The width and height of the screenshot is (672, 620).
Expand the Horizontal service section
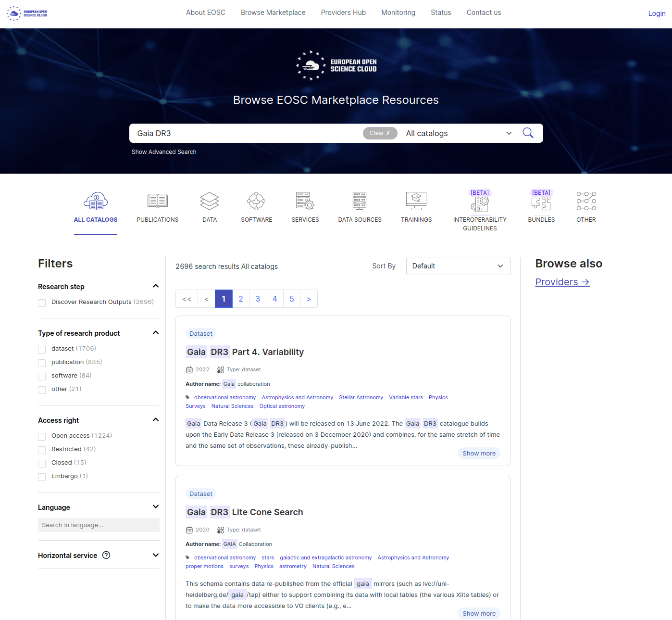[x=156, y=555]
